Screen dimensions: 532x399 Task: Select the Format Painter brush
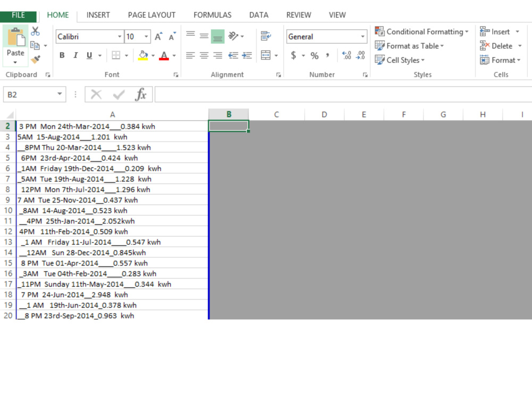click(35, 60)
